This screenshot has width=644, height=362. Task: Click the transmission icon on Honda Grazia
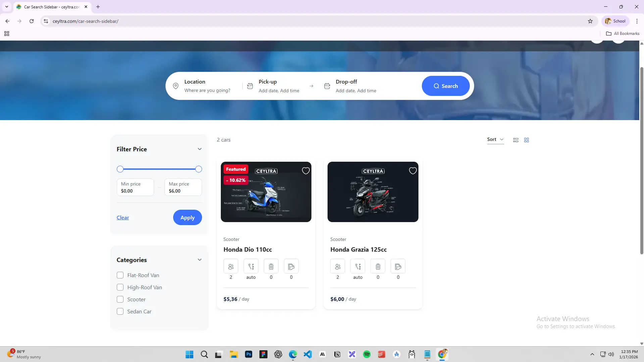click(358, 266)
